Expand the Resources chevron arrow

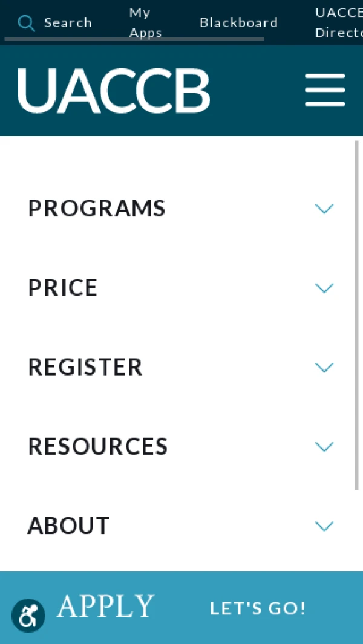(324, 447)
